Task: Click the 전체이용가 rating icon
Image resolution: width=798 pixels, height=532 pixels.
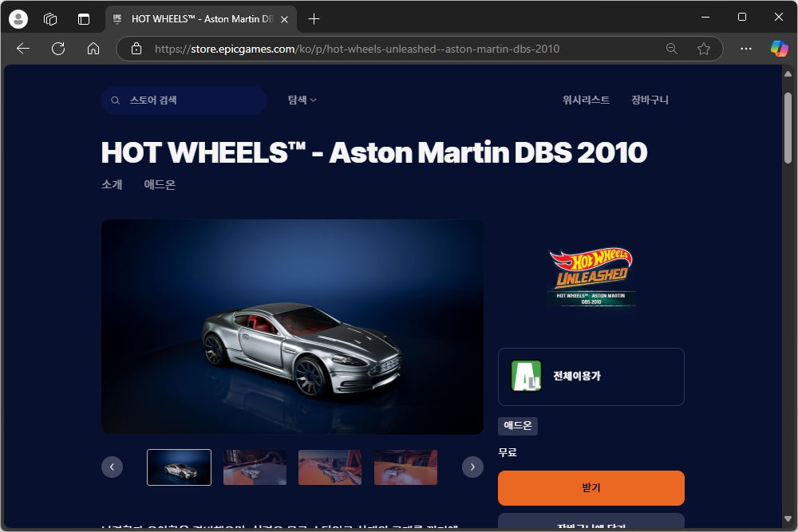Action: pyautogui.click(x=526, y=376)
